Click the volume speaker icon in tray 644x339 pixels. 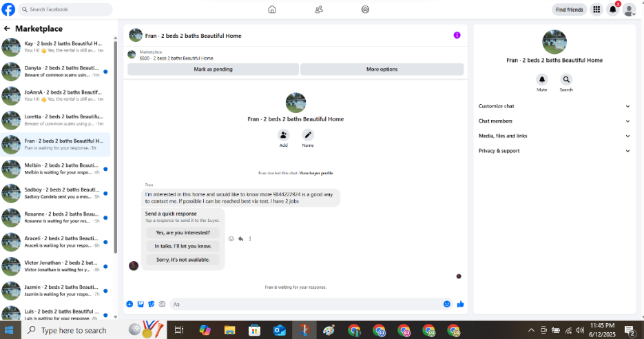click(580, 330)
